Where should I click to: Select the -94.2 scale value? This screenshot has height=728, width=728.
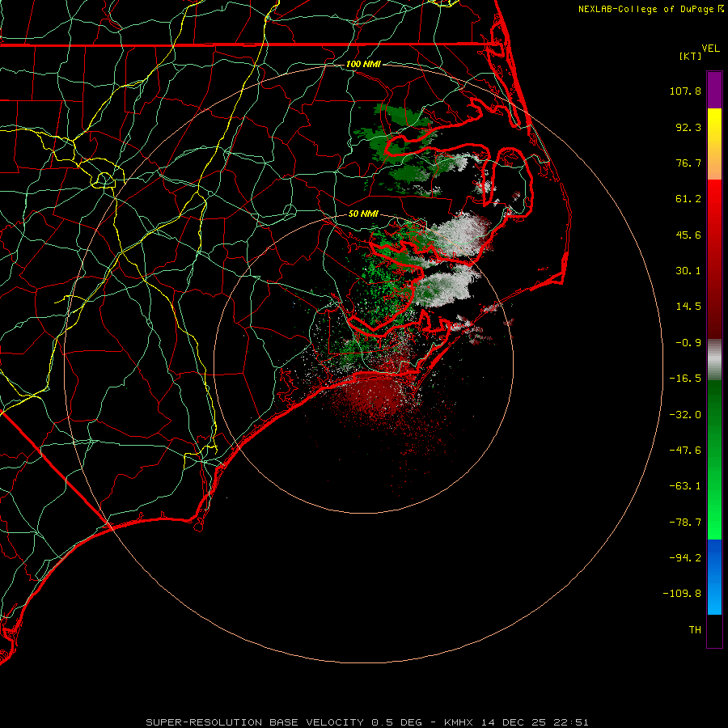685,557
